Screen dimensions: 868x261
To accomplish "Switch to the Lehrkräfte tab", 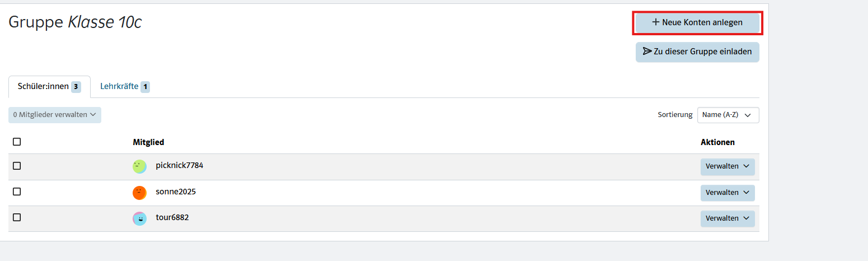I will 119,87.
